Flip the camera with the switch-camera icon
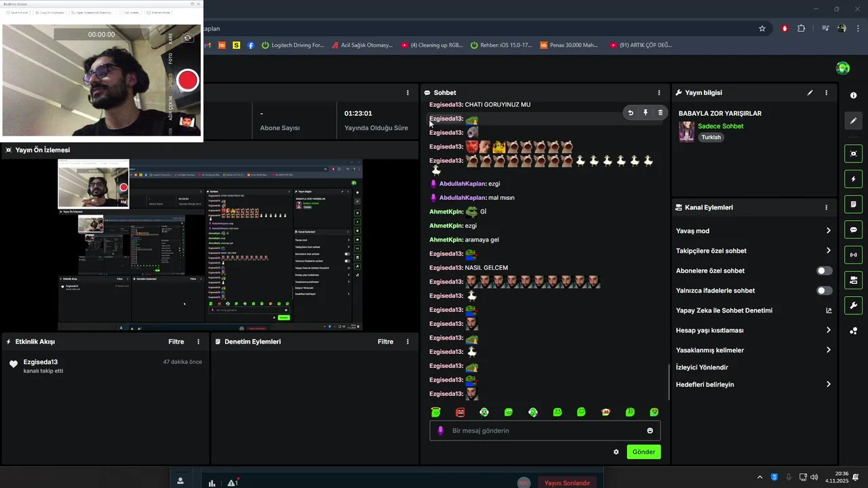The image size is (868, 488). coord(188,38)
